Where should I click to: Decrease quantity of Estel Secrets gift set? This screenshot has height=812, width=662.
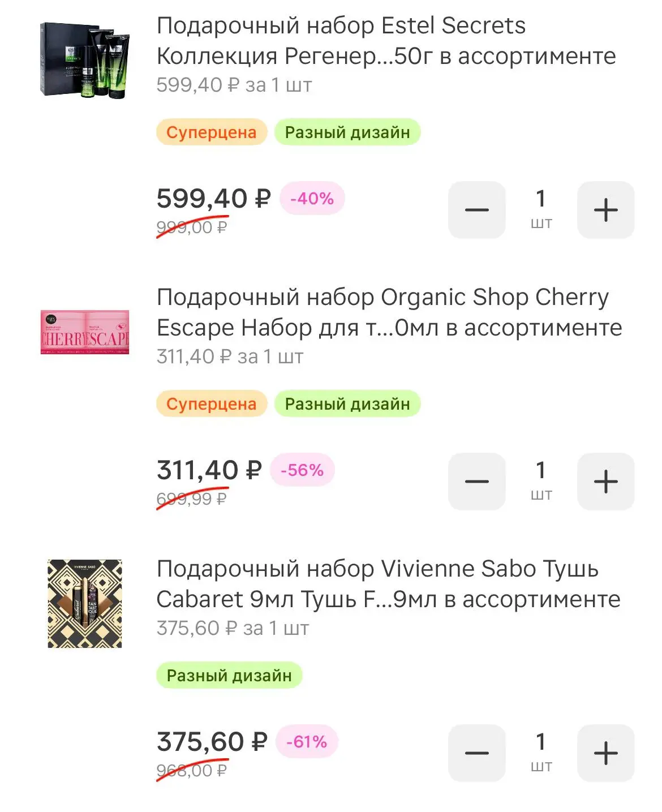point(476,210)
